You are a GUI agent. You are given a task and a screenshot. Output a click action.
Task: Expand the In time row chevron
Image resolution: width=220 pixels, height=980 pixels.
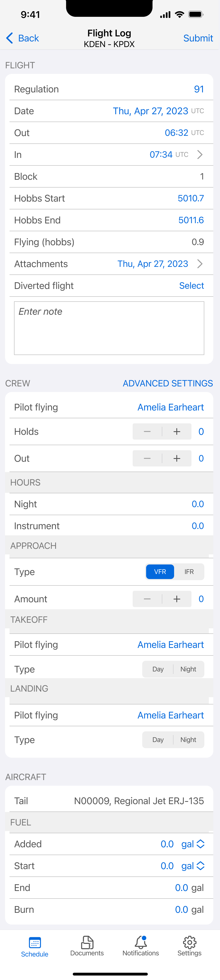pyautogui.click(x=200, y=155)
